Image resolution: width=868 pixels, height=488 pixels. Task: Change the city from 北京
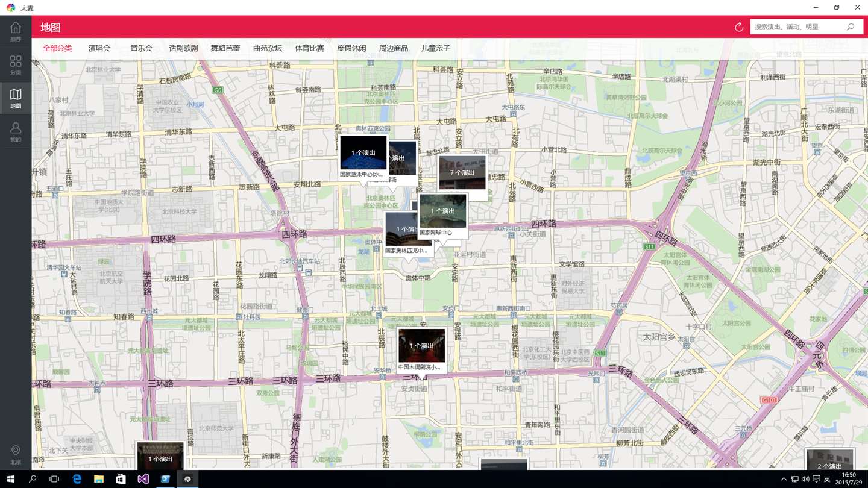[x=16, y=455]
